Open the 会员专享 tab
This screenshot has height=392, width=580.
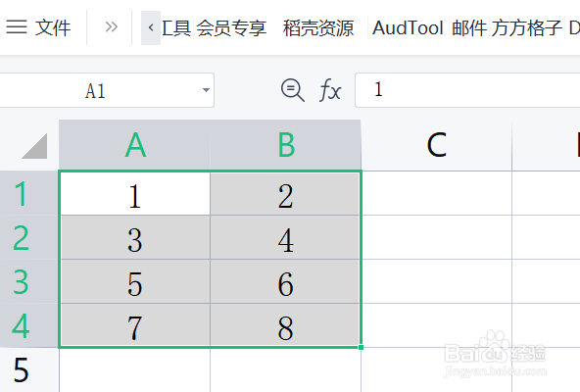(231, 28)
